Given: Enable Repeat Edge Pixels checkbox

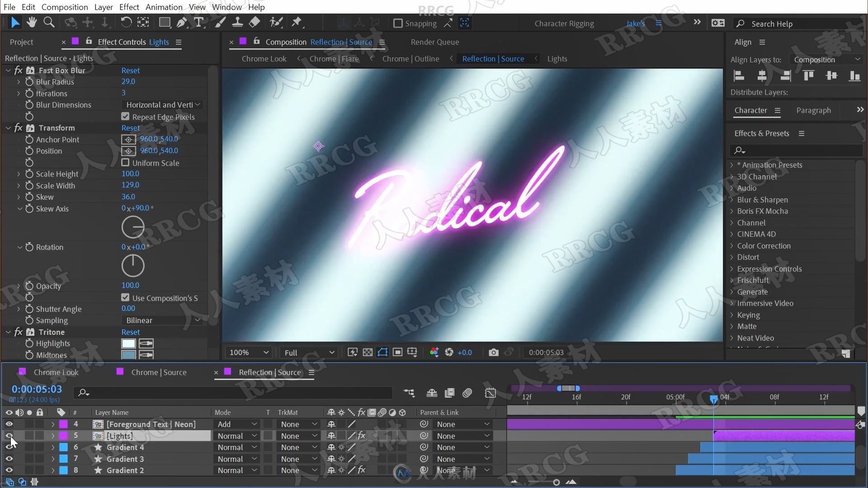Looking at the screenshot, I should pos(125,116).
